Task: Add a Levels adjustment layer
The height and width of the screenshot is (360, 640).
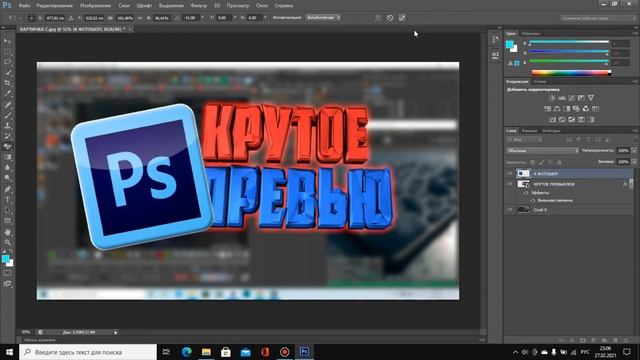Action: point(562,98)
